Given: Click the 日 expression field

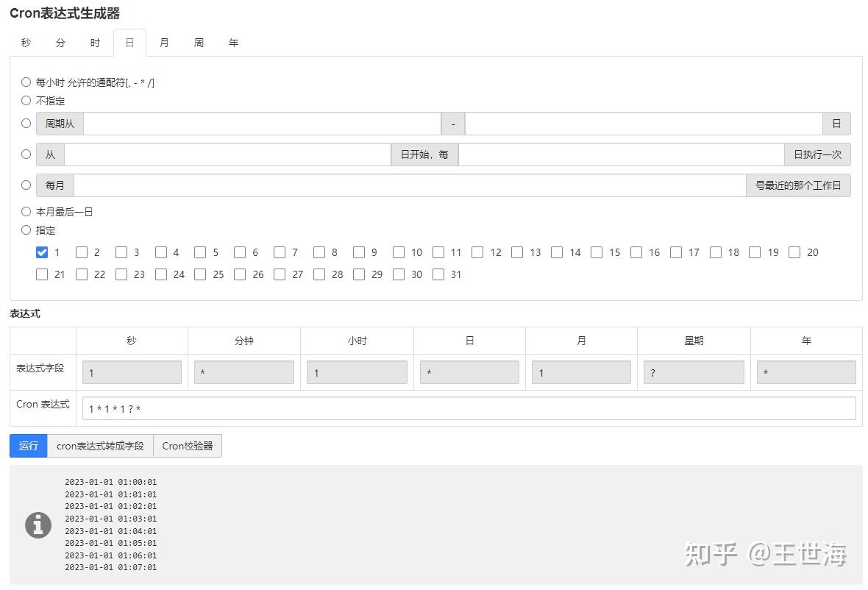Looking at the screenshot, I should (469, 372).
